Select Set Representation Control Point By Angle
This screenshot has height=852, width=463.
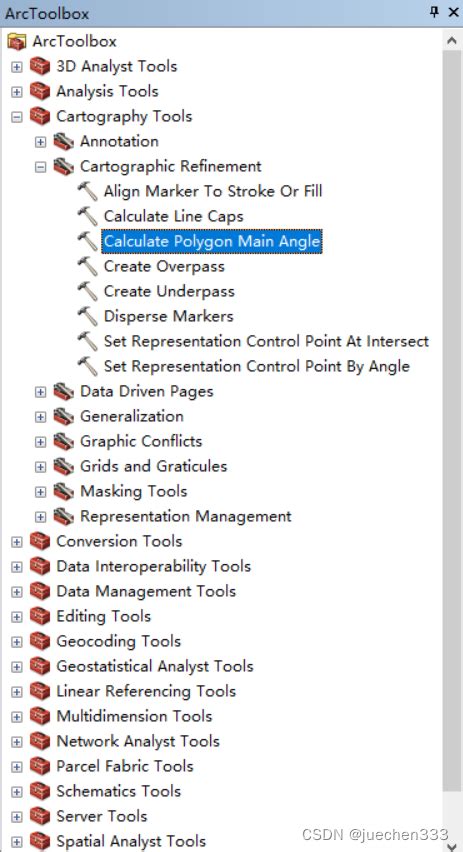256,366
